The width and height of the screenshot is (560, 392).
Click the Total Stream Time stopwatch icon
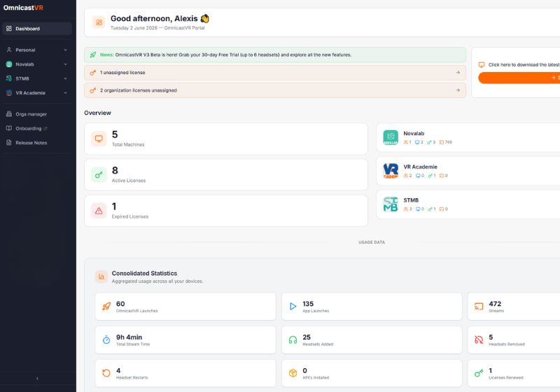[x=106, y=339]
